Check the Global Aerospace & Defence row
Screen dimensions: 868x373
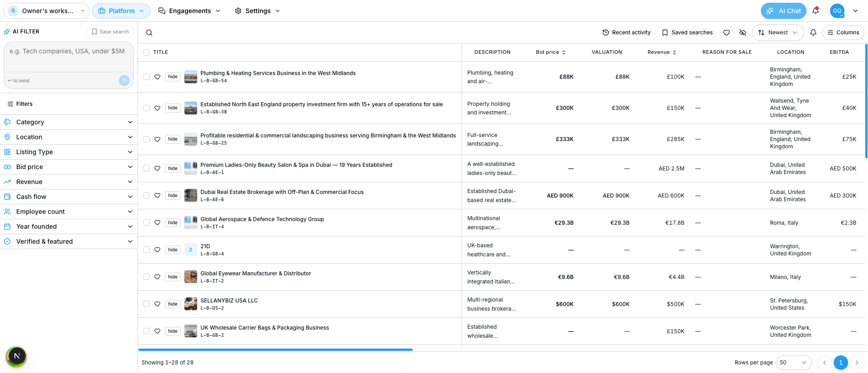[x=146, y=222]
